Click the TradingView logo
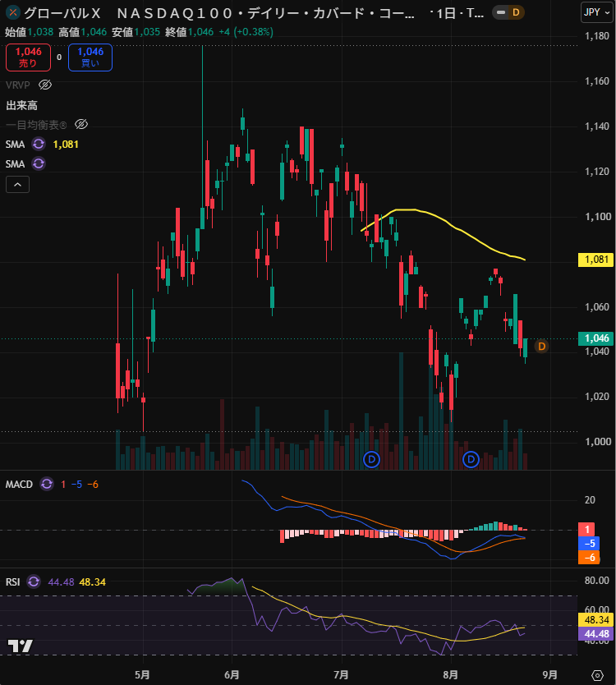The width and height of the screenshot is (616, 685). pyautogui.click(x=20, y=646)
